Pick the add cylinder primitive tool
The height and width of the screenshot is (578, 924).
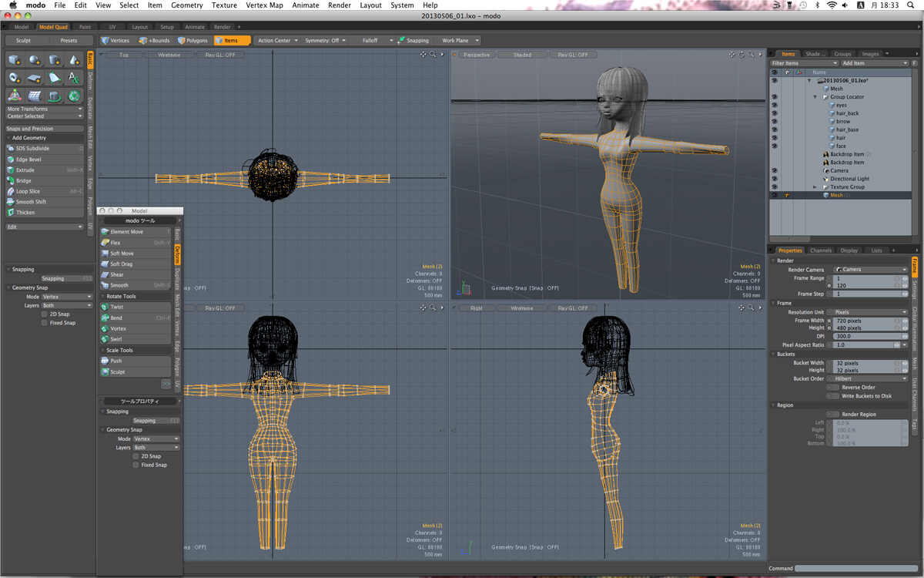point(54,60)
